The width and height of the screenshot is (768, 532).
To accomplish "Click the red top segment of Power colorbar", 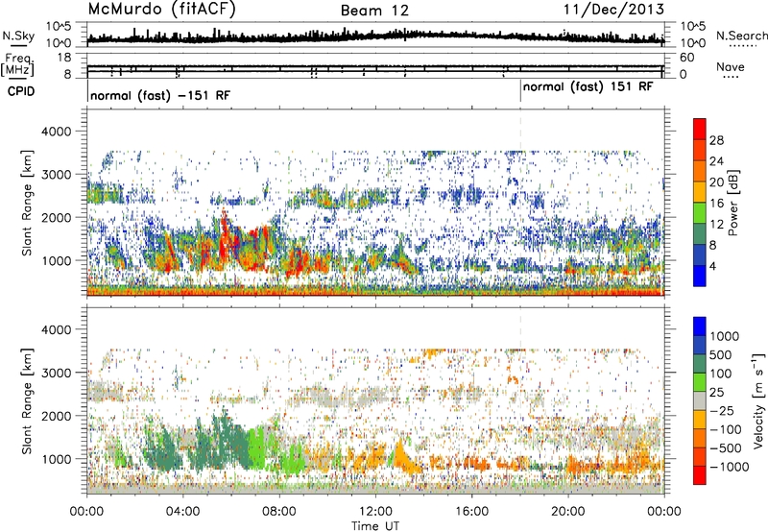I will point(700,129).
